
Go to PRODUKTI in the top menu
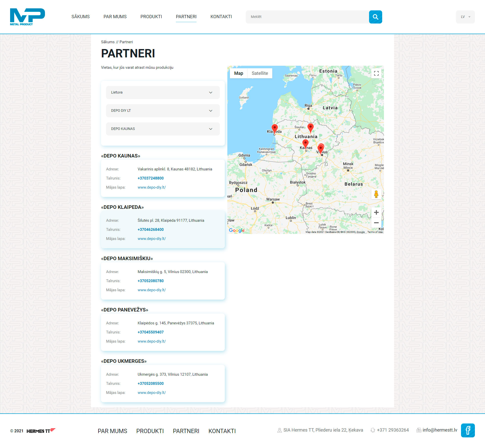point(151,17)
